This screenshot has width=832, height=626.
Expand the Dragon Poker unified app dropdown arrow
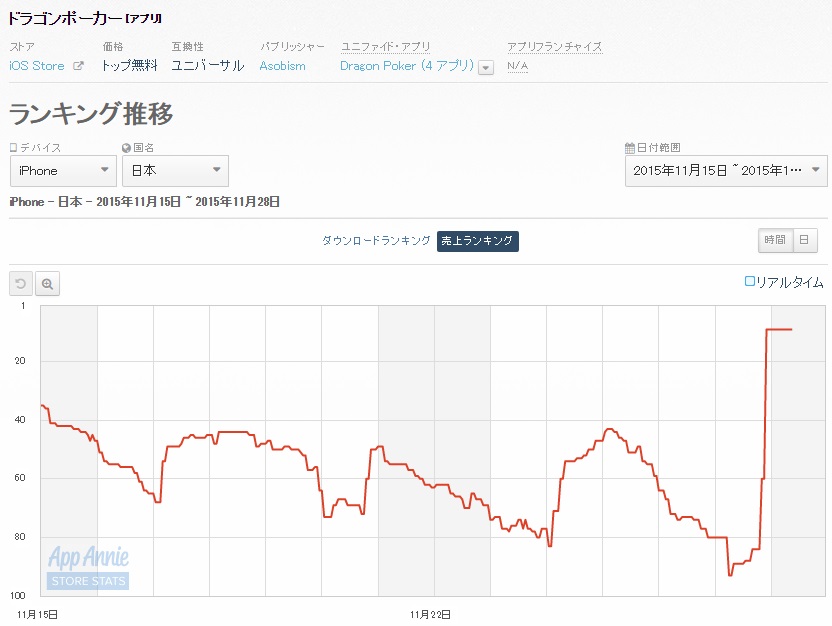pyautogui.click(x=486, y=67)
